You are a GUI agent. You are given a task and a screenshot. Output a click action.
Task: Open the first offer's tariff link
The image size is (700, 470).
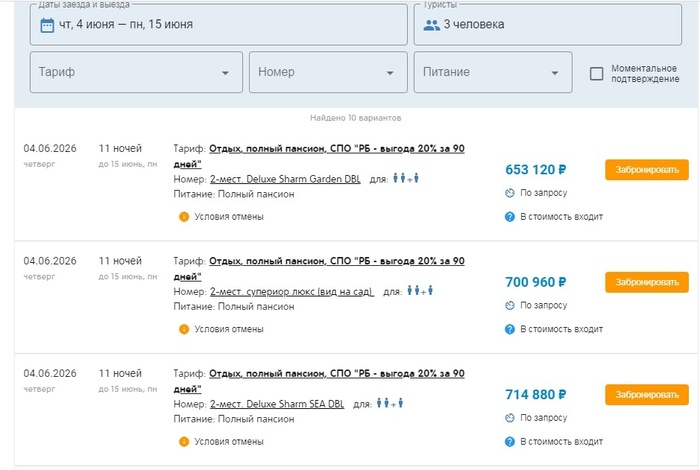pos(340,149)
